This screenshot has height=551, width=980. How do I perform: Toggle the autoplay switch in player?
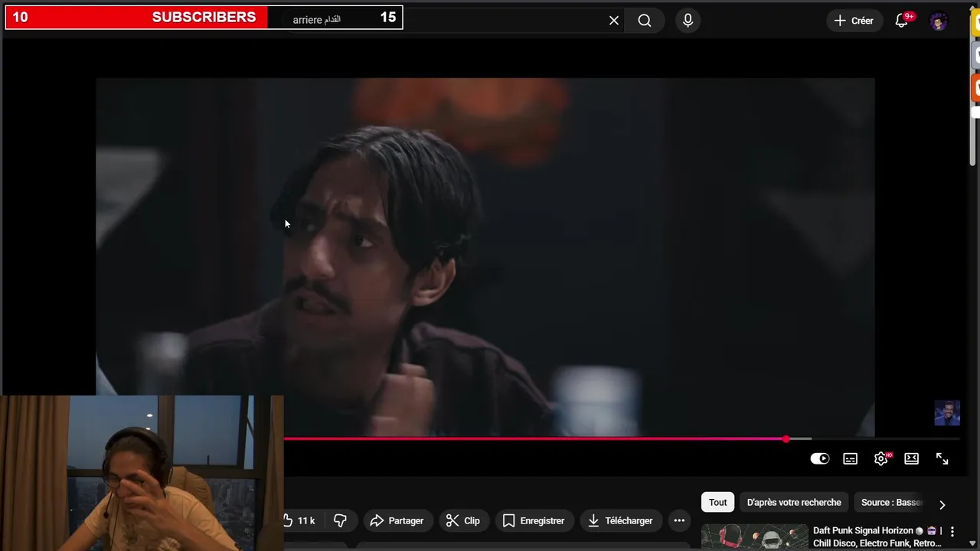pos(820,458)
